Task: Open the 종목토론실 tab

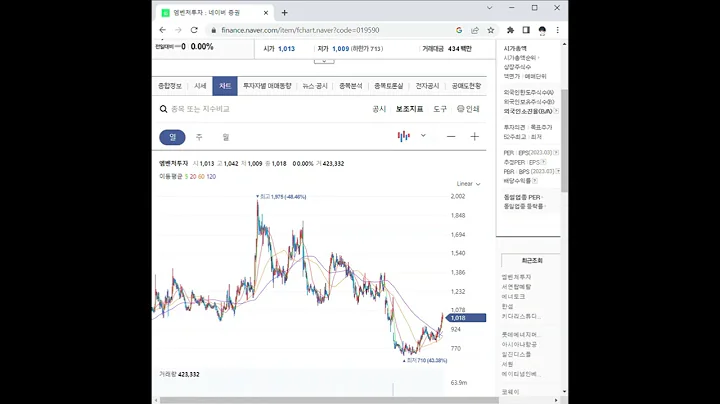Action: pyautogui.click(x=388, y=86)
